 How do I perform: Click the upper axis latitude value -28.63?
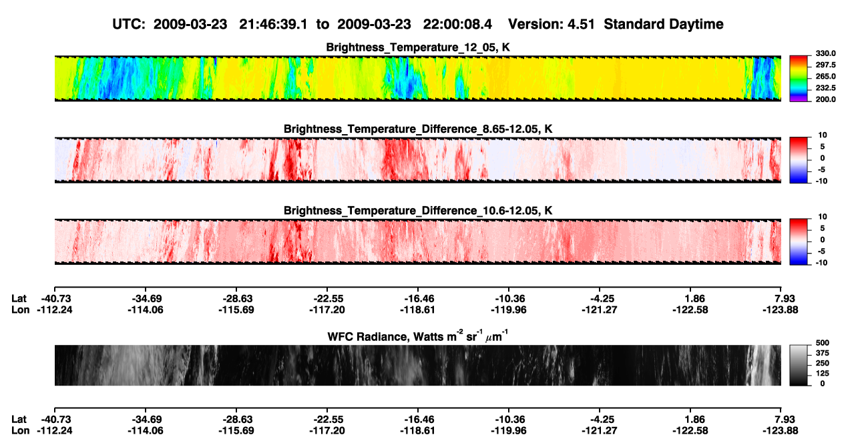pyautogui.click(x=236, y=298)
